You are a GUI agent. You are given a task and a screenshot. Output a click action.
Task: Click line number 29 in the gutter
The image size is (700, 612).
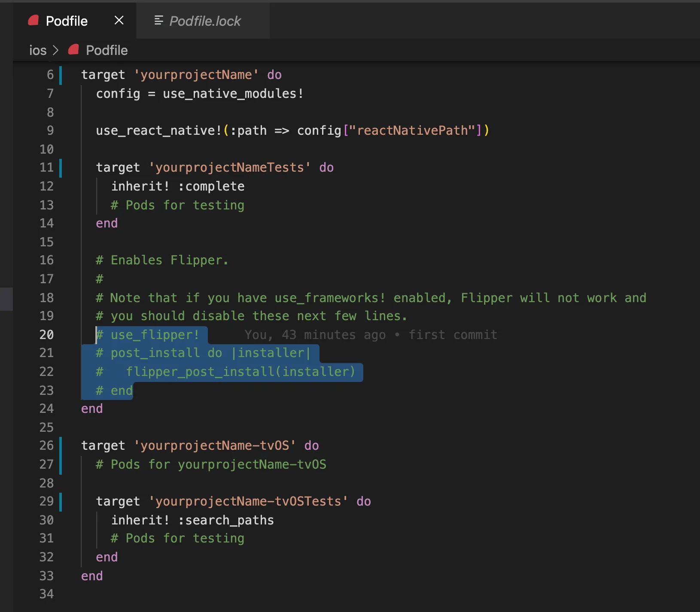(47, 501)
